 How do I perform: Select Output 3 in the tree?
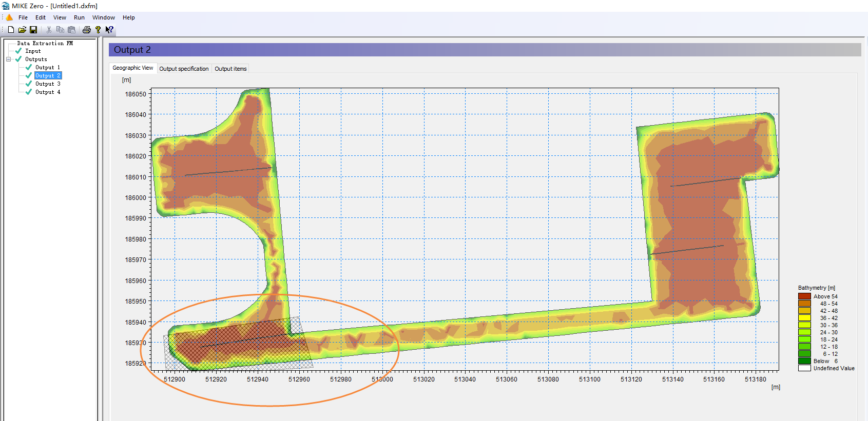point(47,84)
